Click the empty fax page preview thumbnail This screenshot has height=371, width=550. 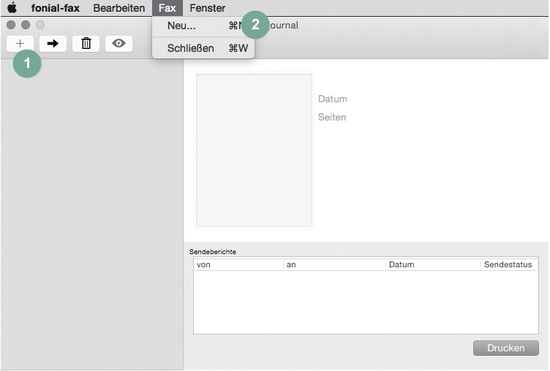click(254, 150)
